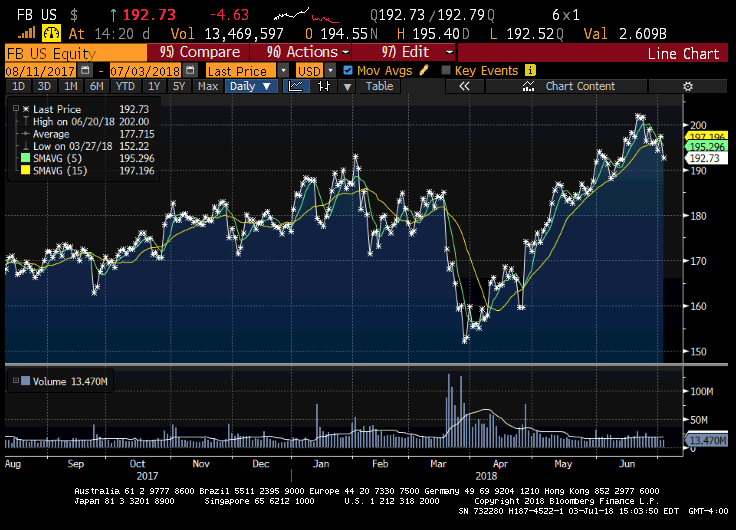This screenshot has width=736, height=530.
Task: Enable the Key Events checkbox
Action: [x=446, y=70]
